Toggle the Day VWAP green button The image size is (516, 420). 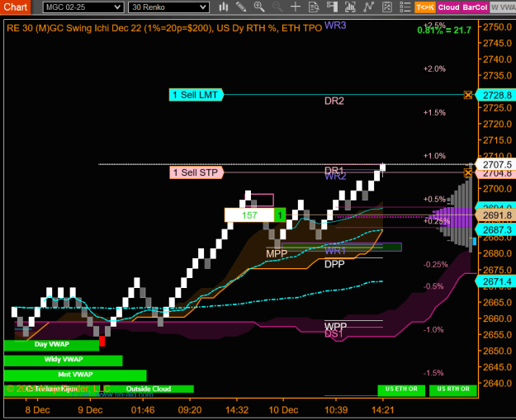tap(51, 345)
